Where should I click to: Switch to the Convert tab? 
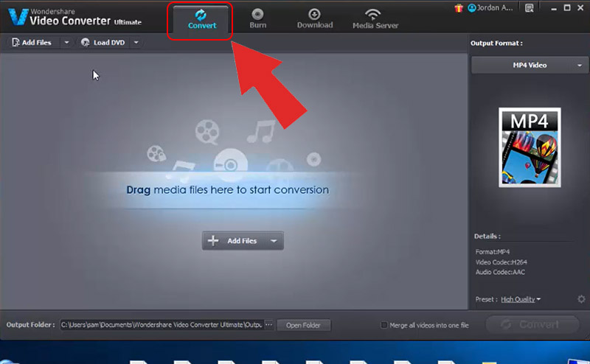[201, 19]
